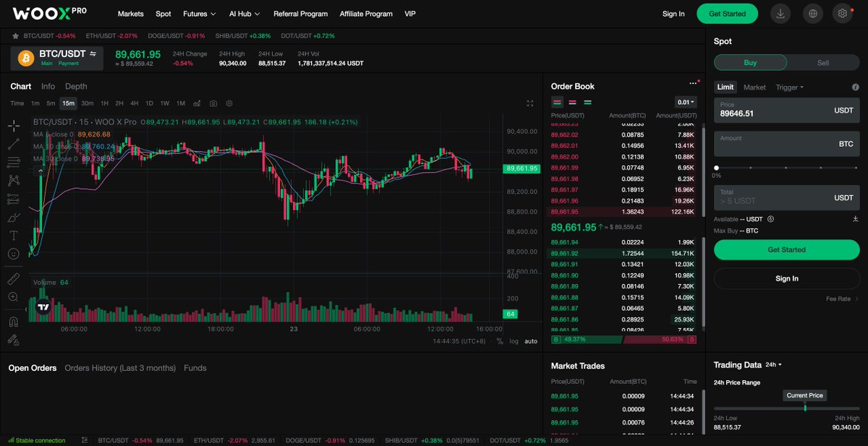Image resolution: width=868 pixels, height=446 pixels.
Task: Select the 1D timeframe
Action: (x=149, y=103)
